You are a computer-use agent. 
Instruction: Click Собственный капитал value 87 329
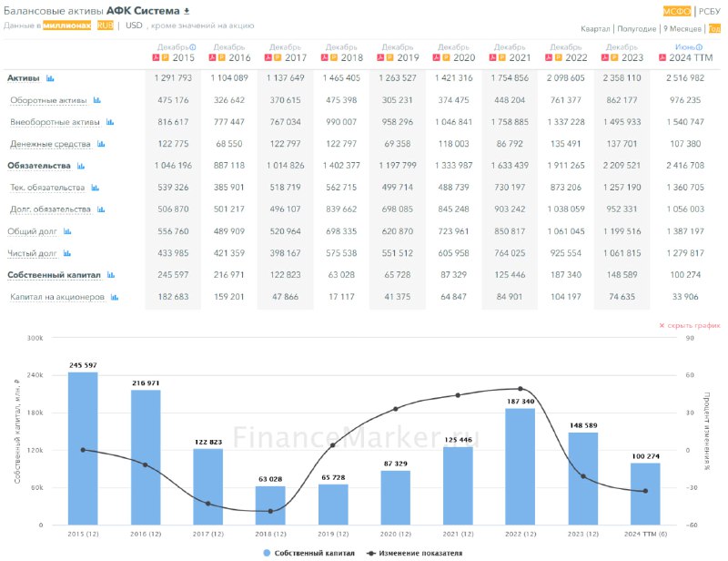(453, 275)
